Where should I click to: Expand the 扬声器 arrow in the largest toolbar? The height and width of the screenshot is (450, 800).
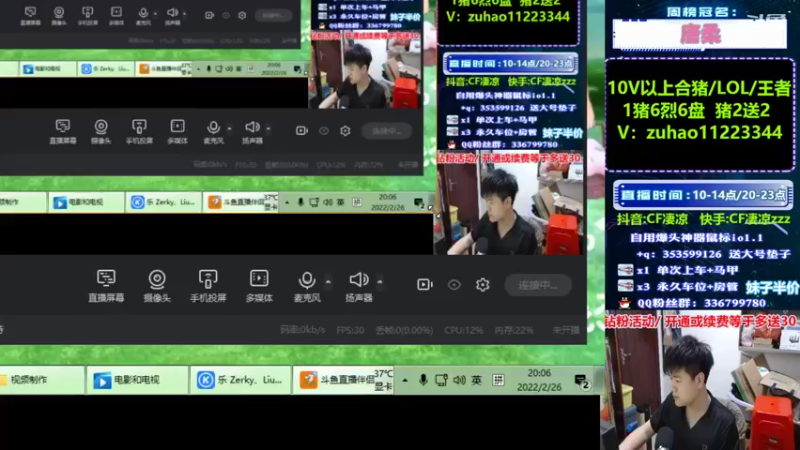[x=380, y=282]
